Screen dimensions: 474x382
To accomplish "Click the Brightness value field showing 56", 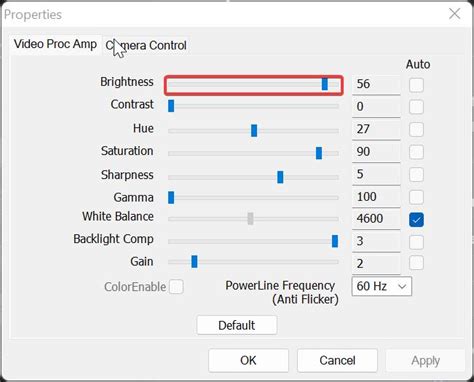I will click(376, 84).
